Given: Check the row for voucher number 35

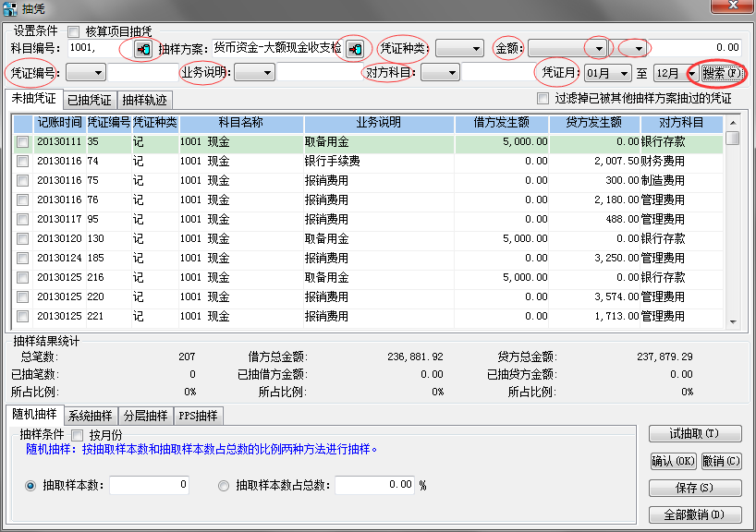Looking at the screenshot, I should [x=23, y=141].
